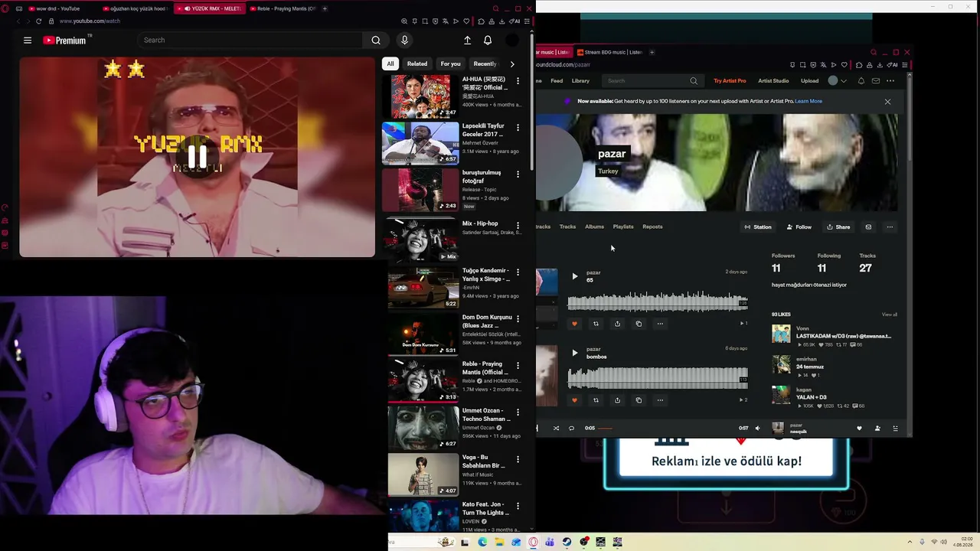Send a message to pazar via envelope button
The image size is (980, 551).
click(868, 227)
